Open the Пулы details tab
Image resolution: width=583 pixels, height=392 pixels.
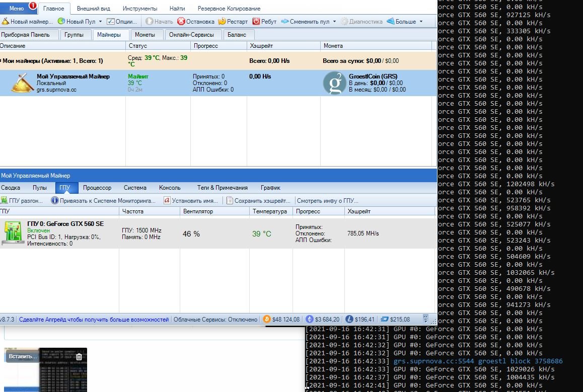pos(39,188)
